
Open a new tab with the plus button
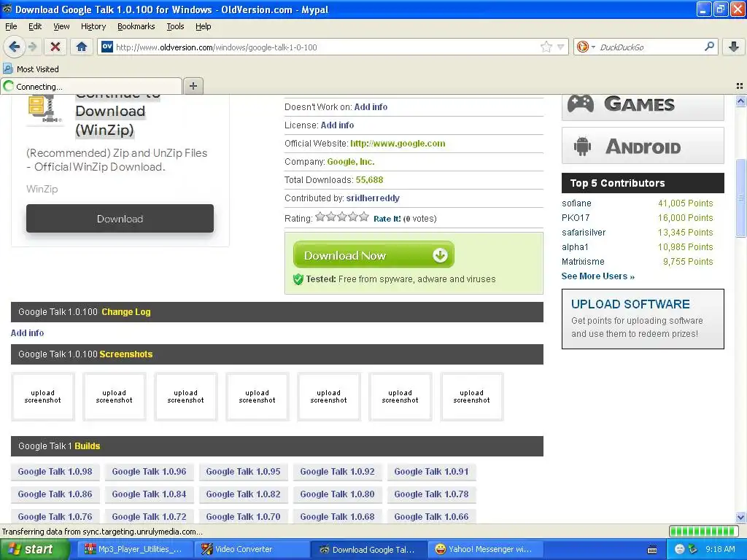193,86
